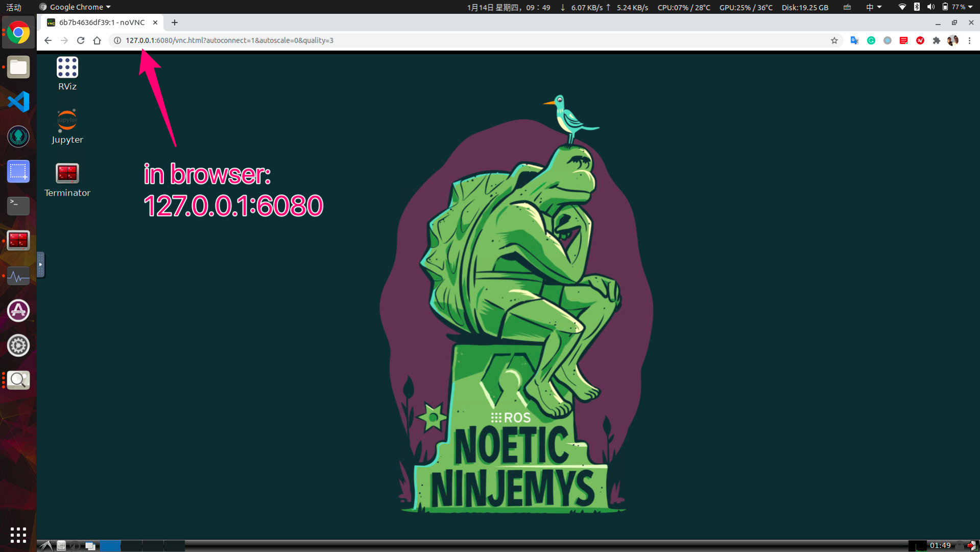Viewport: 980px width, 552px height.
Task: Click the address bar URL
Action: coord(229,40)
